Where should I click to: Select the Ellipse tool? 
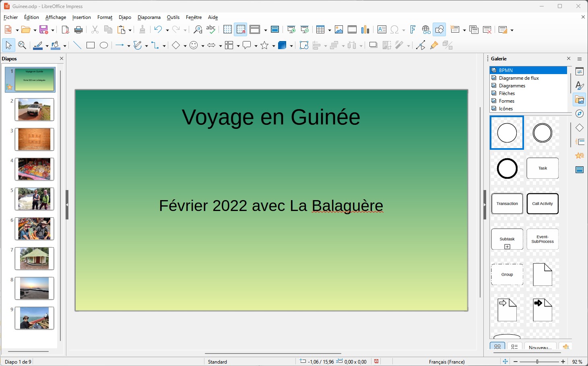tap(104, 45)
